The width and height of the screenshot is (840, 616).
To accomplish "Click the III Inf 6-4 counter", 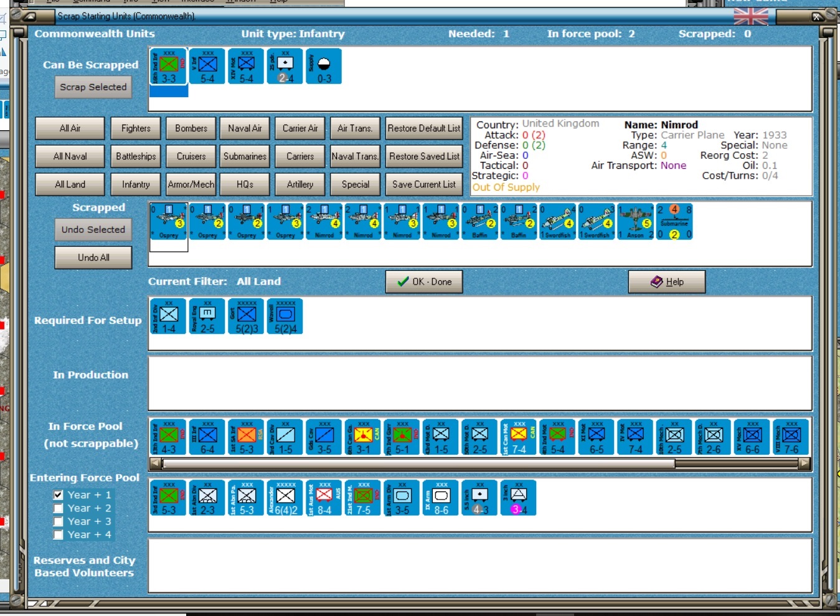I will pos(207,437).
